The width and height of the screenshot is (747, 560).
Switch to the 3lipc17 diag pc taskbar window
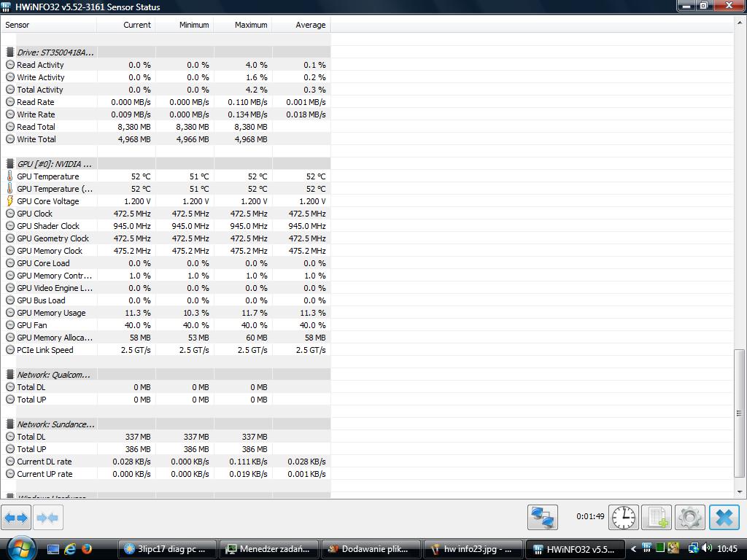point(167,549)
